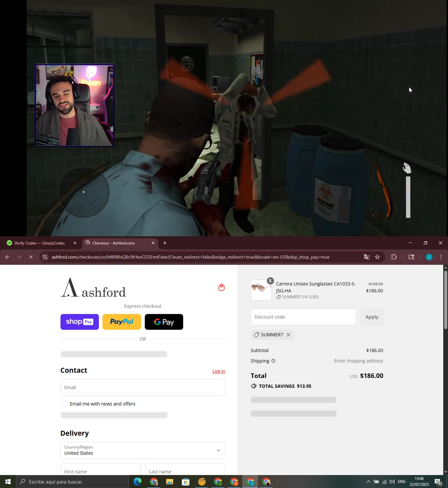
Task: Open the browser Extensions puzzle icon
Action: (x=394, y=257)
